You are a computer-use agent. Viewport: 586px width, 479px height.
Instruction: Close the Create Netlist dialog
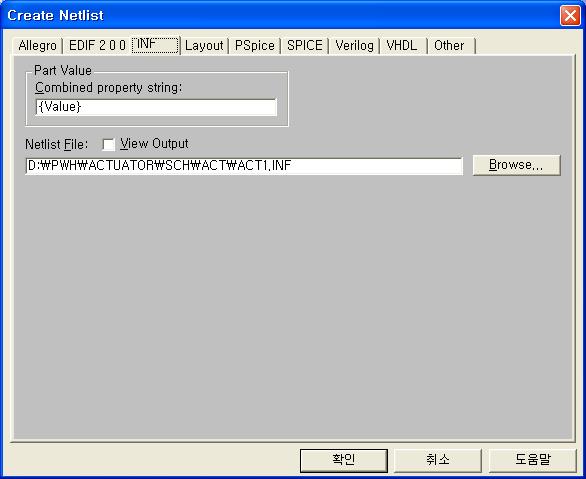coord(570,16)
